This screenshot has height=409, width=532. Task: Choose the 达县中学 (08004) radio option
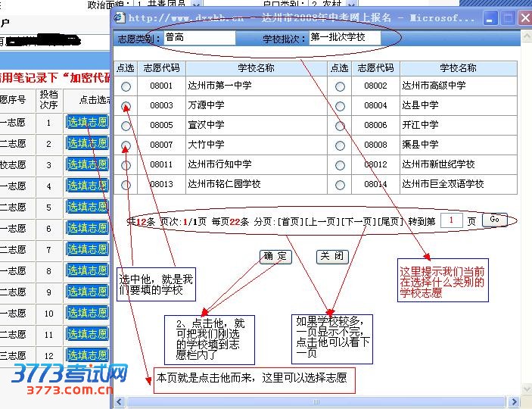pyautogui.click(x=340, y=106)
